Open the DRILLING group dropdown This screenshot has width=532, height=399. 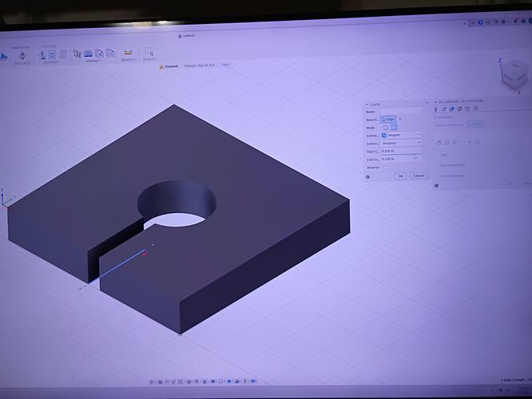tap(22, 63)
